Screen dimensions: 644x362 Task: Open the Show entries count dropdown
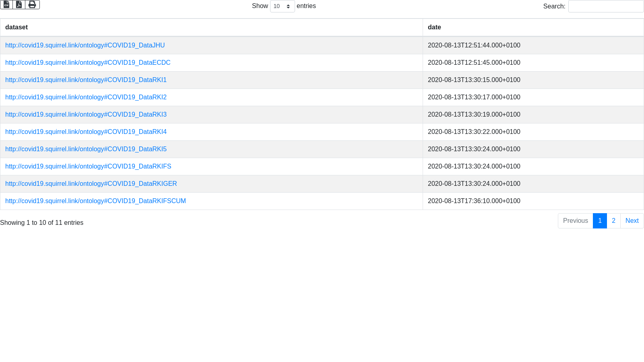tap(282, 6)
